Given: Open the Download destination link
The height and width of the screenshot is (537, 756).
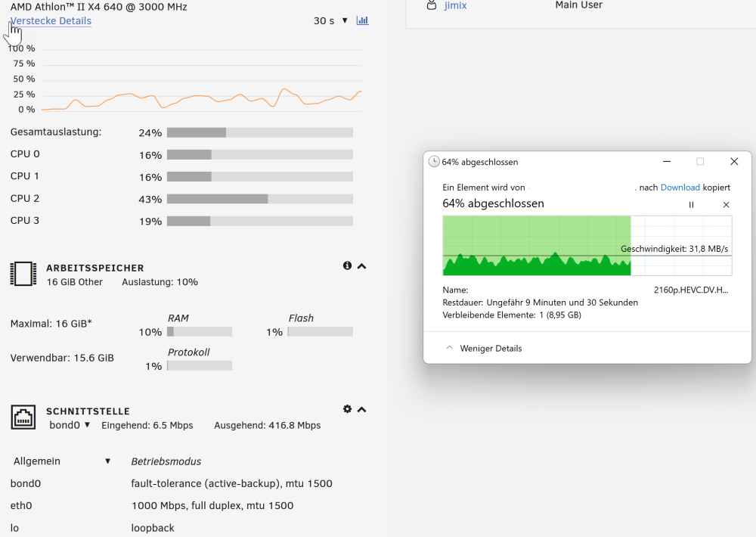Looking at the screenshot, I should [x=680, y=188].
